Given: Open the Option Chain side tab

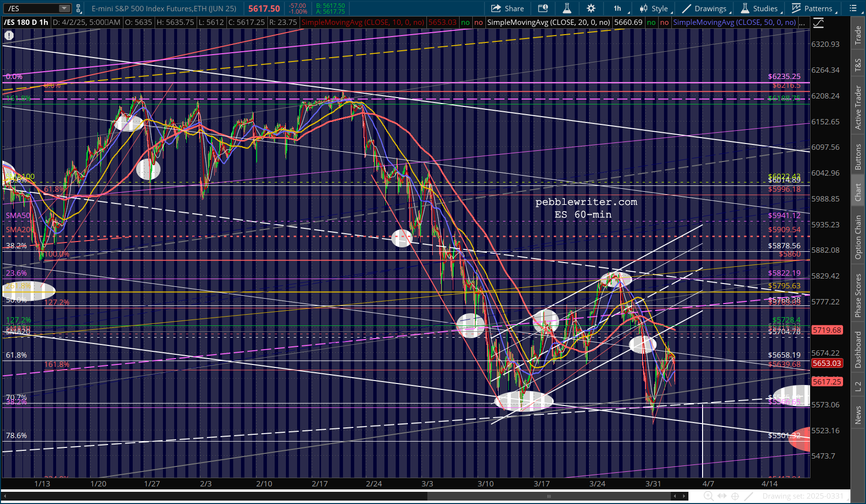Looking at the screenshot, I should coord(858,237).
